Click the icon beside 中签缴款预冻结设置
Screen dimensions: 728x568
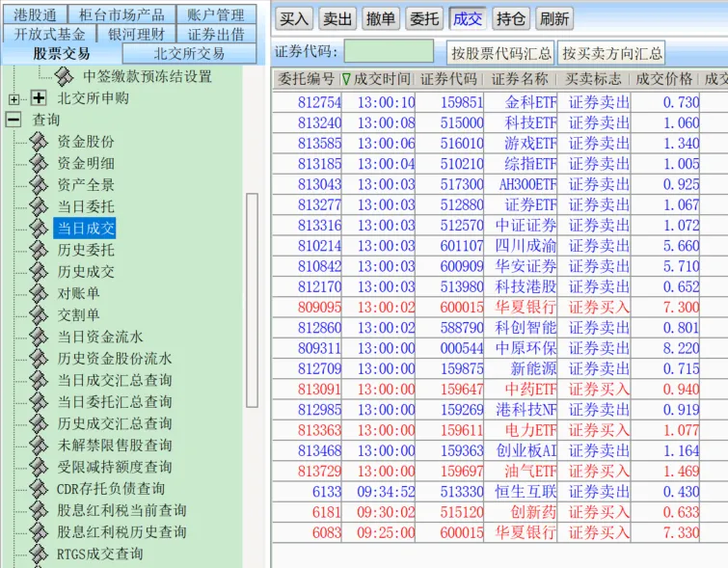click(64, 76)
